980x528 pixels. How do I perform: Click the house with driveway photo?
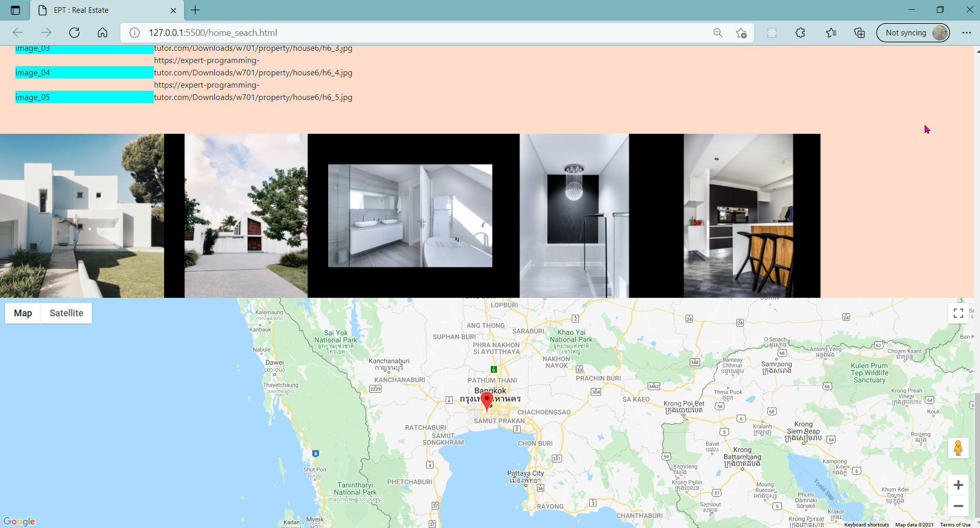pos(246,216)
